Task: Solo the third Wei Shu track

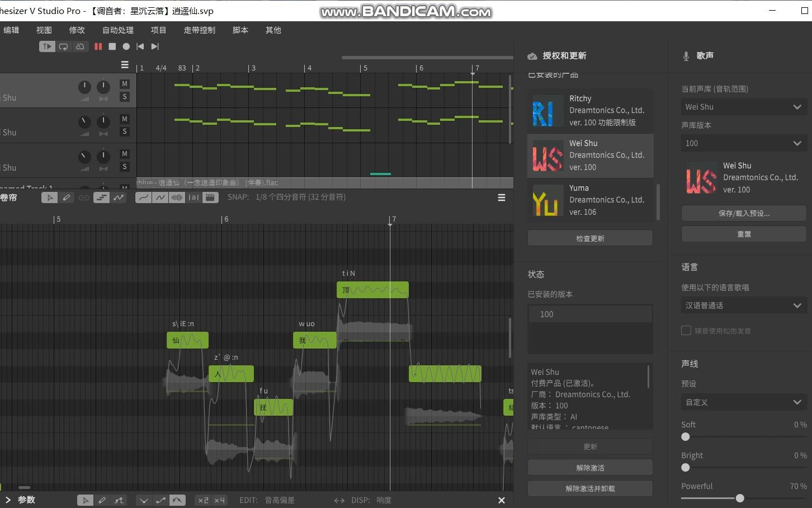Action: 125,167
